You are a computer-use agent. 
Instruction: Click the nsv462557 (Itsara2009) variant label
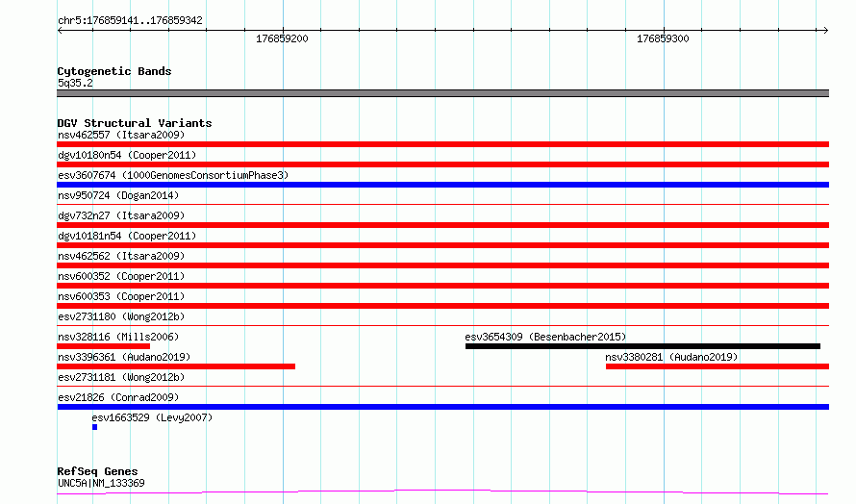121,135
